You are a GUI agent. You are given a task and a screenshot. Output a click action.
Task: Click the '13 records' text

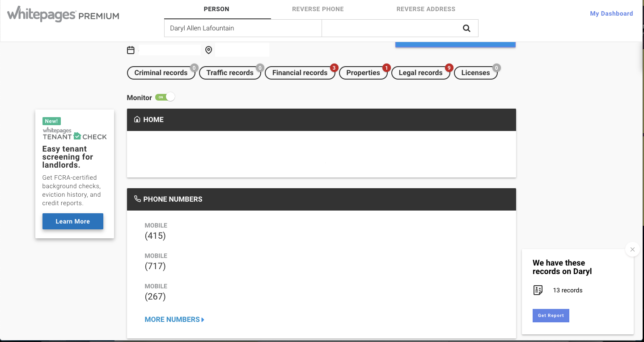(568, 290)
